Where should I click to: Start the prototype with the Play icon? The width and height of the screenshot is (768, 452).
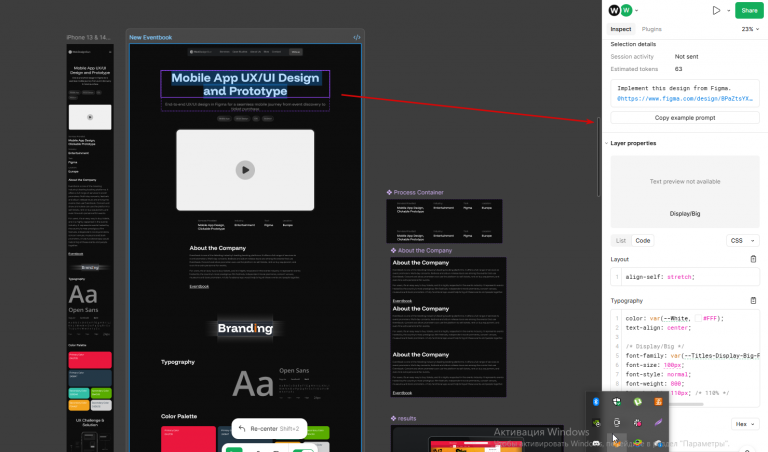716,10
